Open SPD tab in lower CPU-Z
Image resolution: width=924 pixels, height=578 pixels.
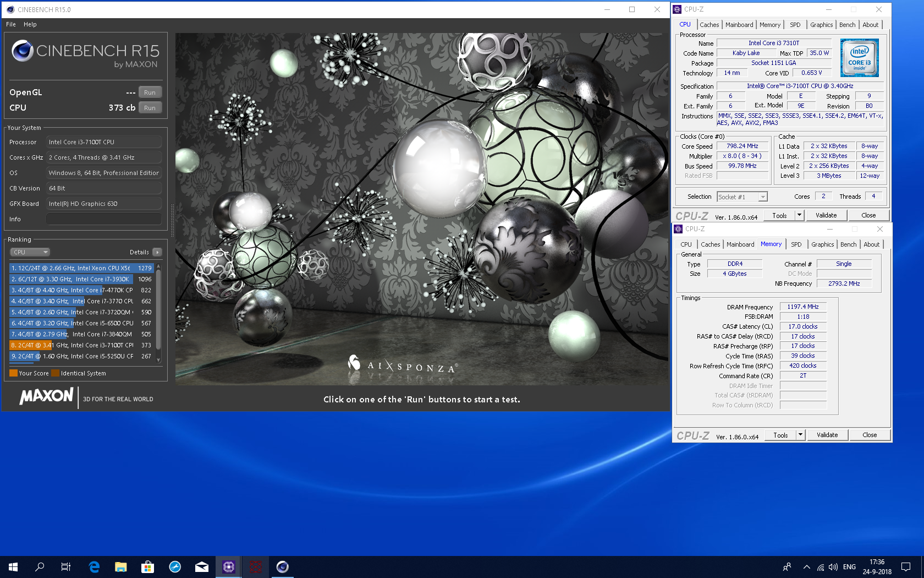796,244
